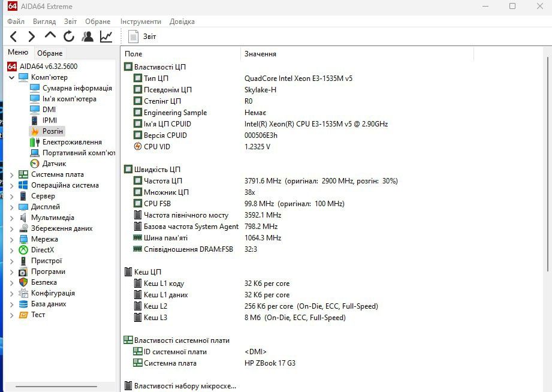552x392 pixels.
Task: Click the Звіт report button in toolbar
Action: [x=142, y=37]
